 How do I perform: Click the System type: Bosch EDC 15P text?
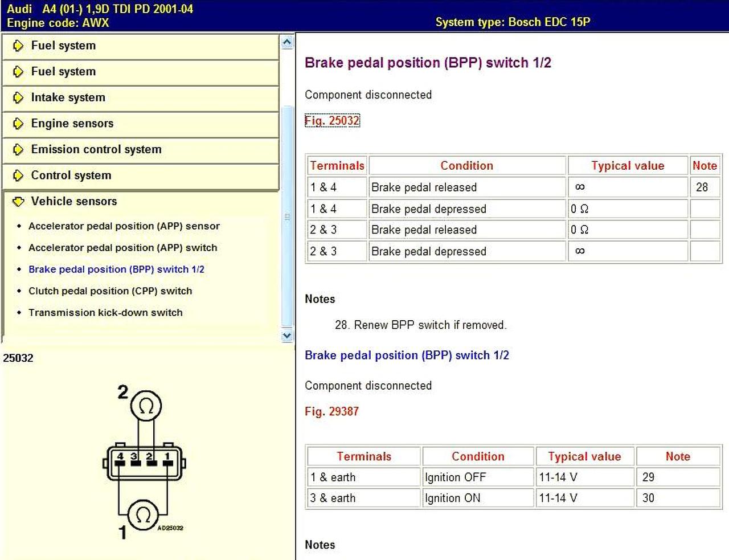tap(513, 22)
